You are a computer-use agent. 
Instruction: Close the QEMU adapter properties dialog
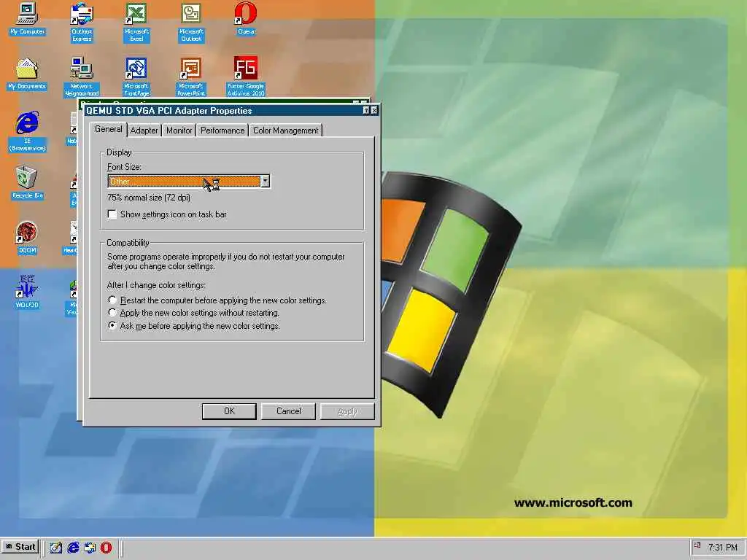coord(374,111)
